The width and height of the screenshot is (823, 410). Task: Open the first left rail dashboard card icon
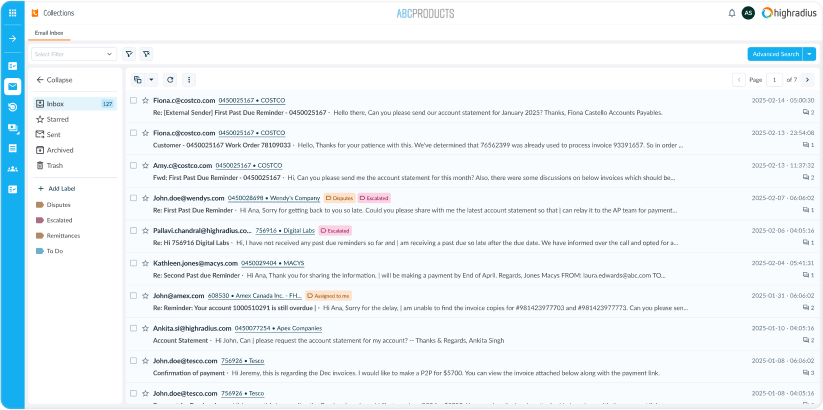pos(13,66)
